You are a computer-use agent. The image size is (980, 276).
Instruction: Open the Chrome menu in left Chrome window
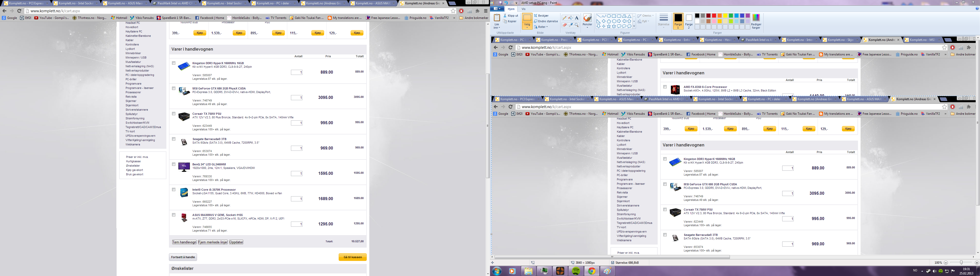pos(485,11)
